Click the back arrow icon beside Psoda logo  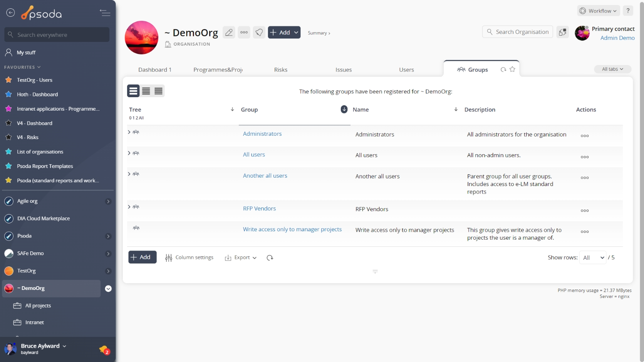10,13
